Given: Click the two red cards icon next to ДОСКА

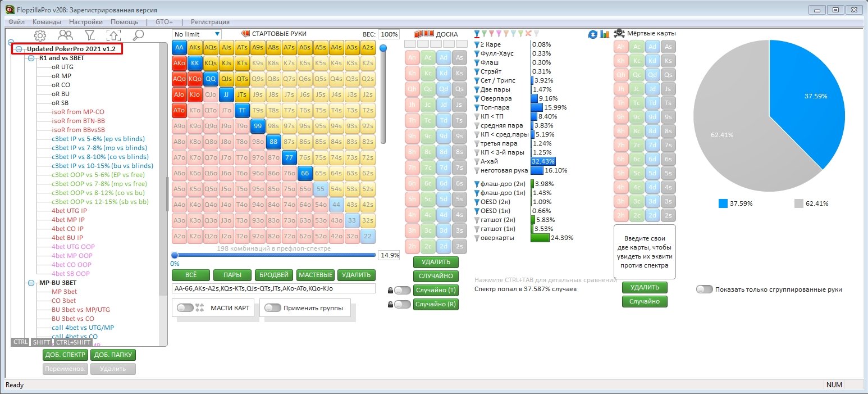Looking at the screenshot, I should coord(428,34).
